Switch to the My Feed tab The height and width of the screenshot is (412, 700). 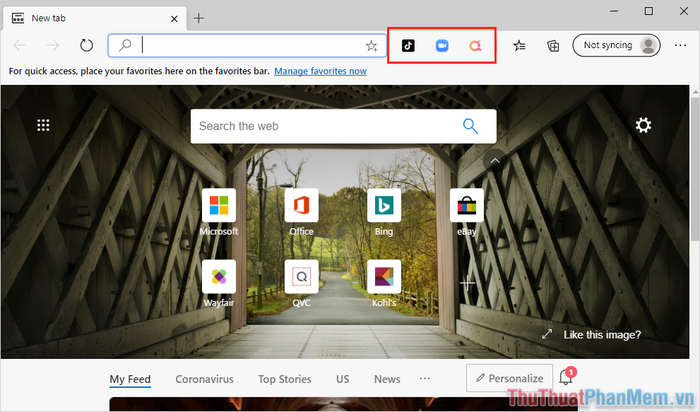click(130, 379)
